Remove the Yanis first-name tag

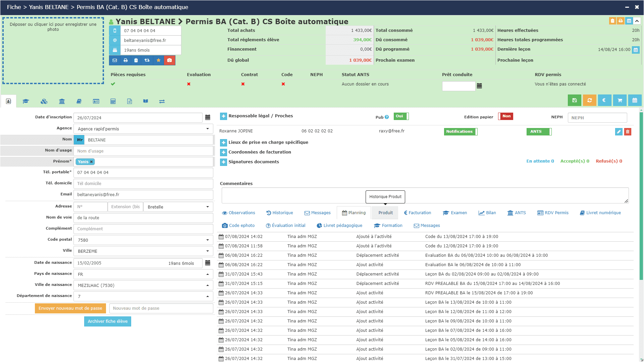(x=91, y=162)
